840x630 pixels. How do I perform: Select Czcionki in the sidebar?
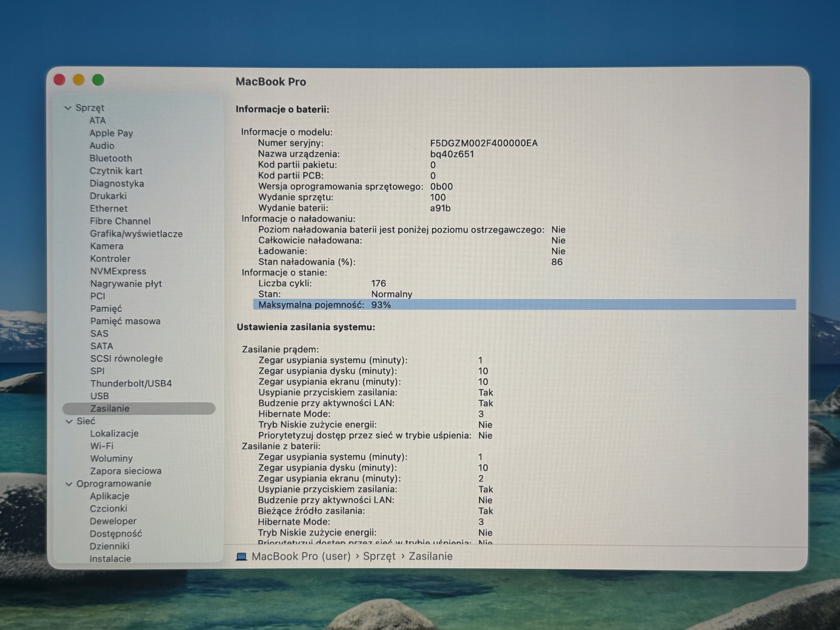point(109,509)
